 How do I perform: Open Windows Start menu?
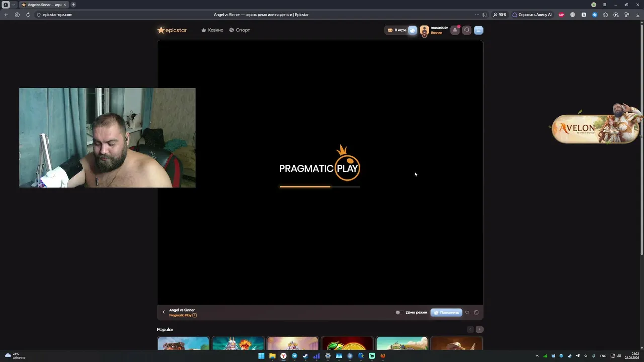tap(261, 356)
